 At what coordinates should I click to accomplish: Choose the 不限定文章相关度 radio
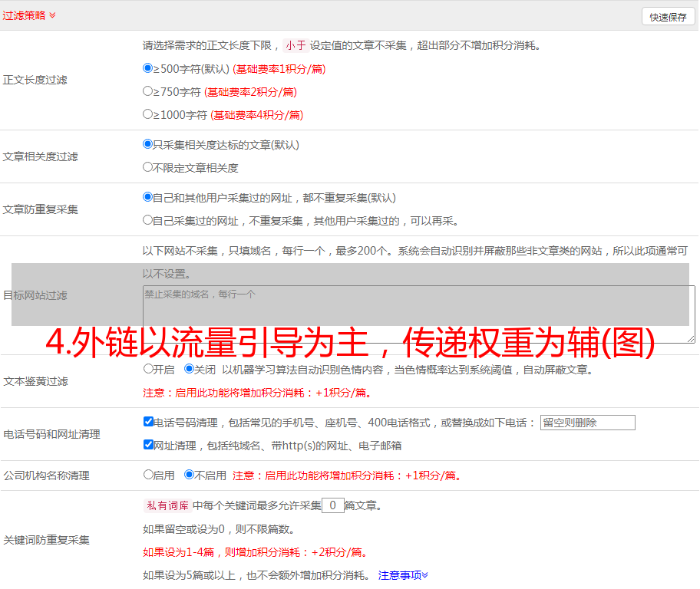point(147,167)
